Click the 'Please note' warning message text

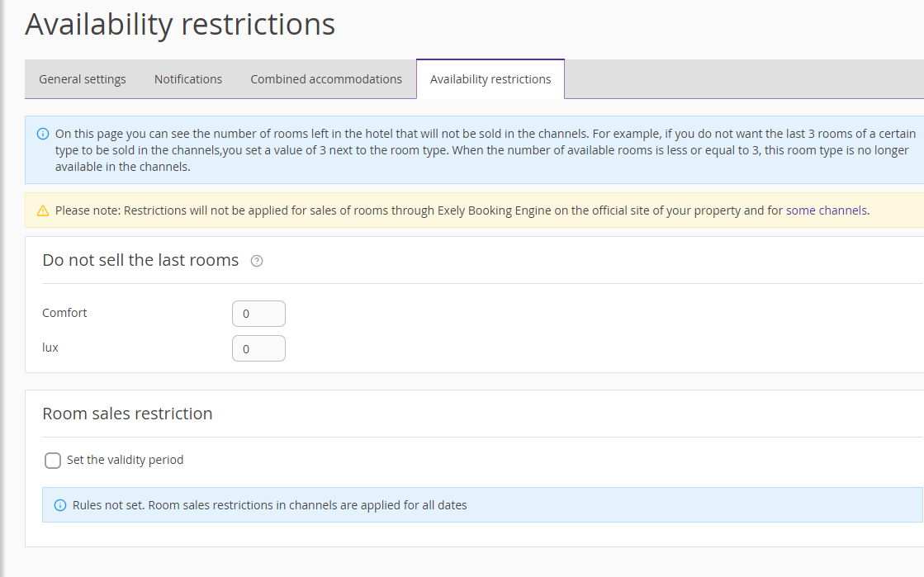tap(413, 210)
